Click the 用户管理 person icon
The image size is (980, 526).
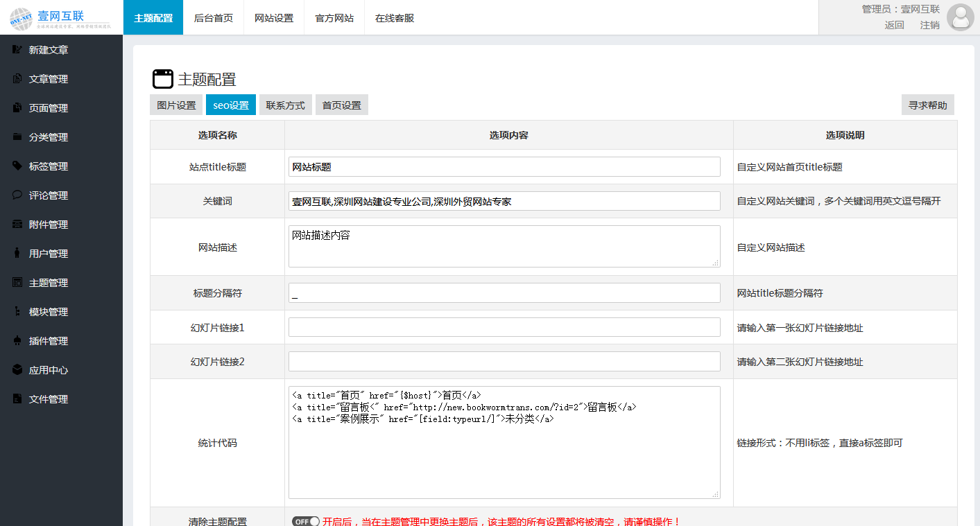point(17,254)
